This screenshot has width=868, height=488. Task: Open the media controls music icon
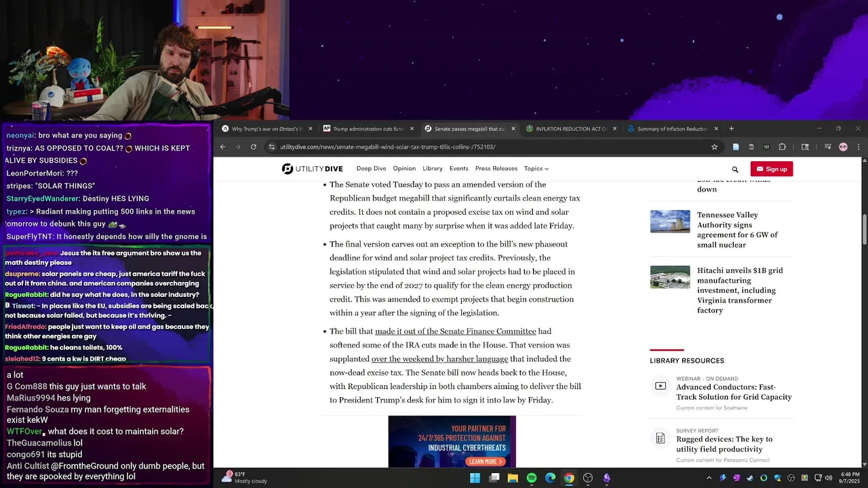coord(828,147)
